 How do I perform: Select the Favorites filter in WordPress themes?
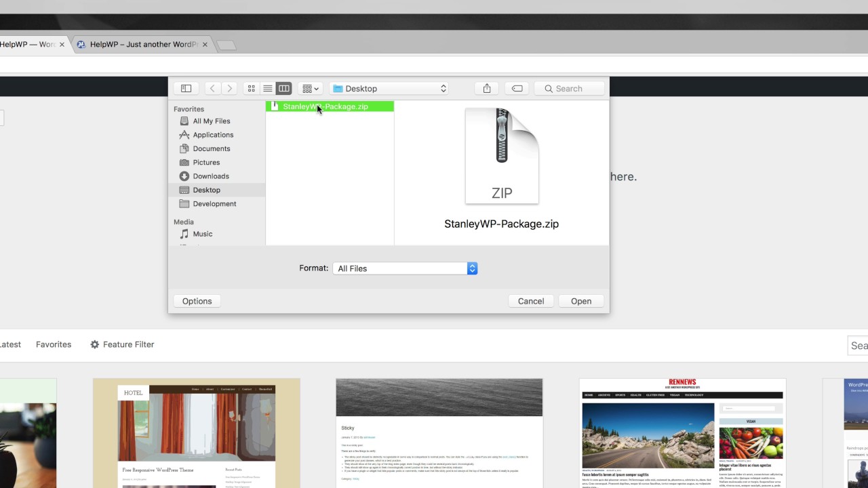coord(54,344)
